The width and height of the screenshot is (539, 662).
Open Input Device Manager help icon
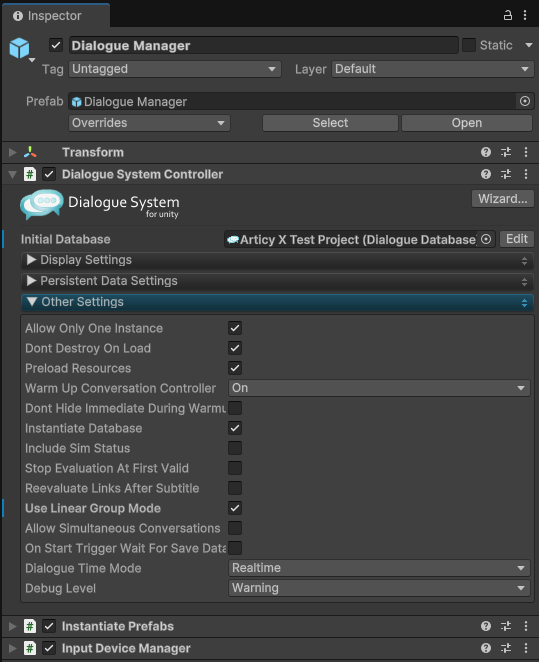click(486, 648)
